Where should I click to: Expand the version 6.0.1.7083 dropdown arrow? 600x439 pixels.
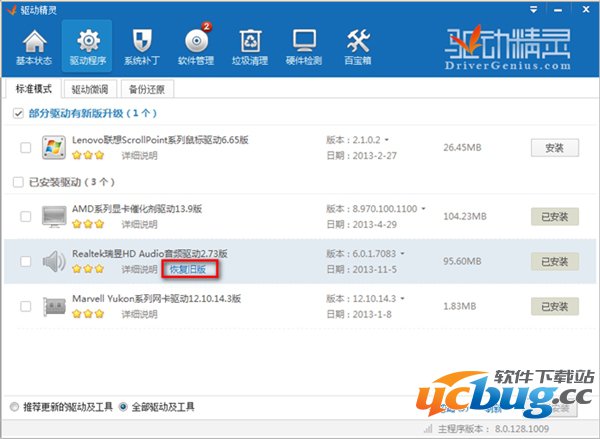402,253
